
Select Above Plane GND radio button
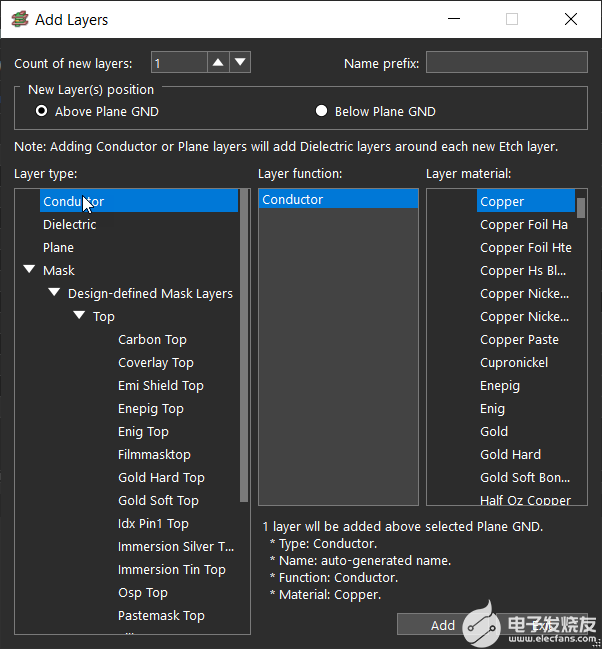[x=41, y=111]
